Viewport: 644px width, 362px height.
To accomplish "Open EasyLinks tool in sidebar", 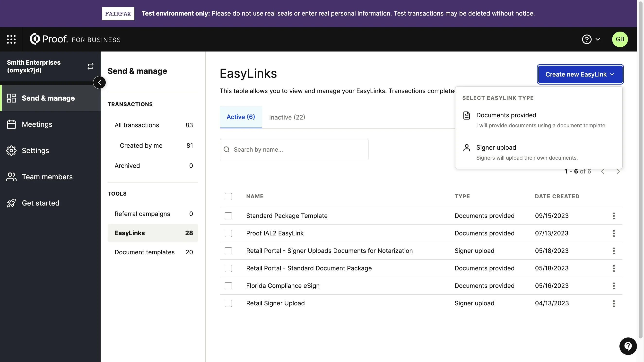I will click(153, 233).
